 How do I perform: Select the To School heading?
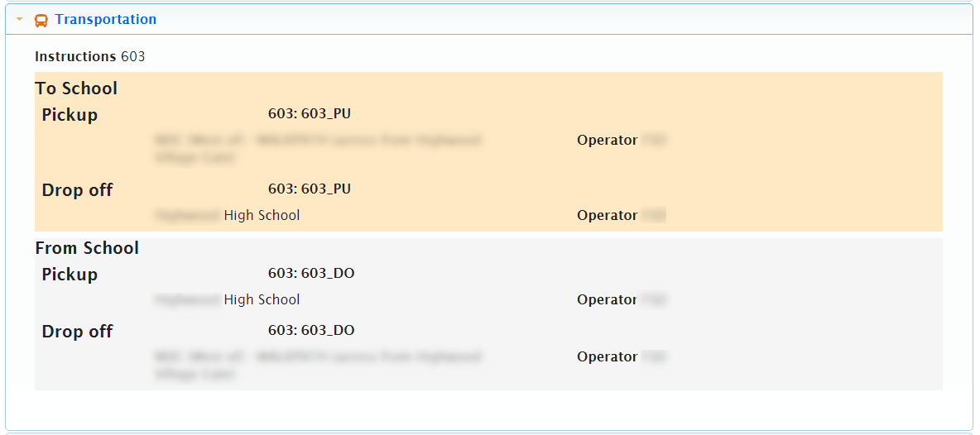click(x=76, y=88)
